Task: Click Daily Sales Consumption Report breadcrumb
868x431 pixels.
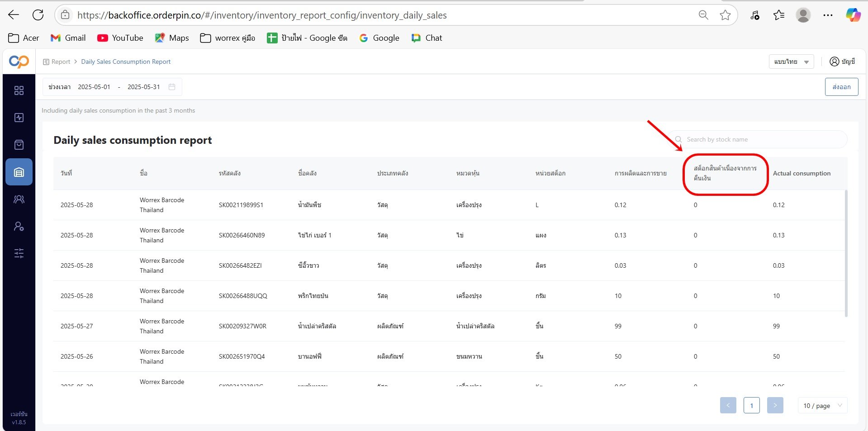Action: coord(126,62)
